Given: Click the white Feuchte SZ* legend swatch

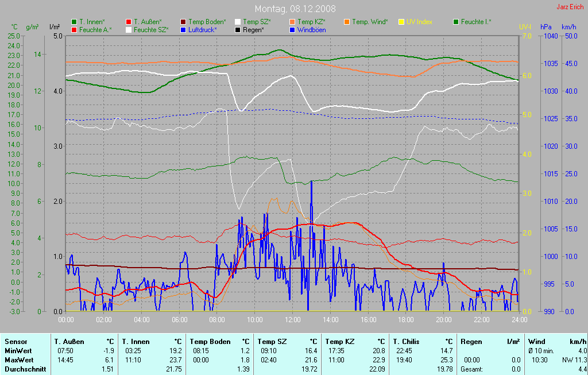Looking at the screenshot, I should (129, 30).
